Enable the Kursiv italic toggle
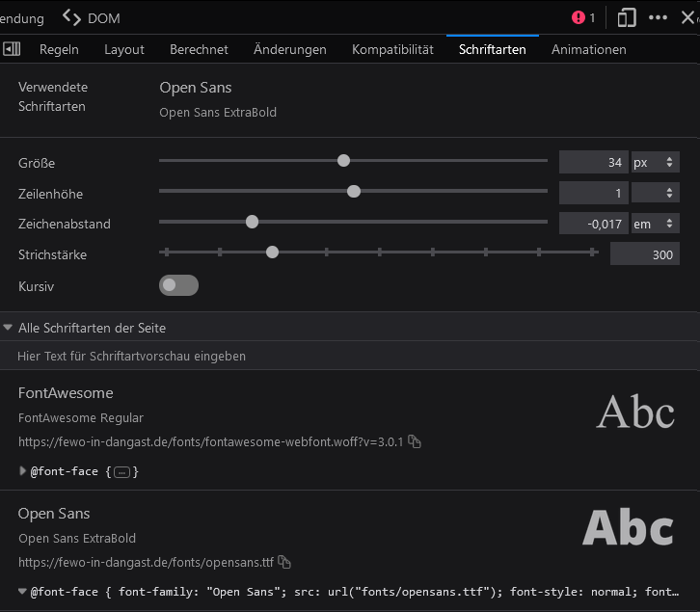Image resolution: width=700 pixels, height=612 pixels. tap(178, 285)
